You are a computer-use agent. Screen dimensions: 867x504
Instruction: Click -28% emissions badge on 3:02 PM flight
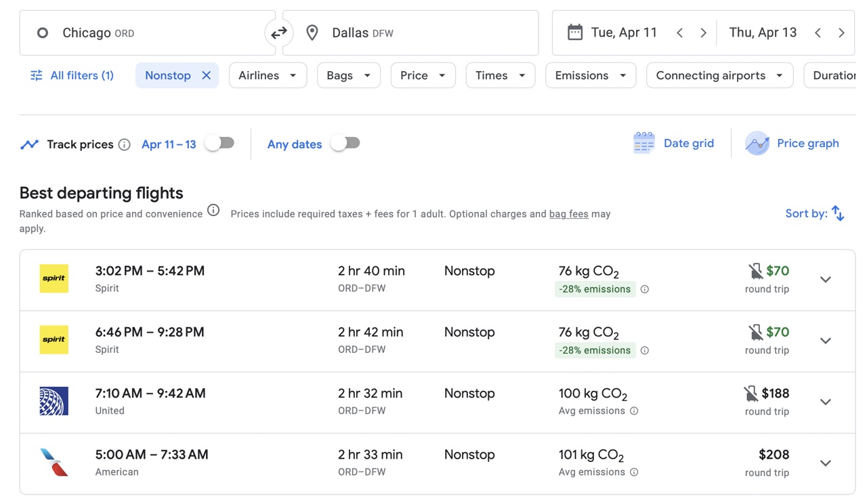(595, 289)
